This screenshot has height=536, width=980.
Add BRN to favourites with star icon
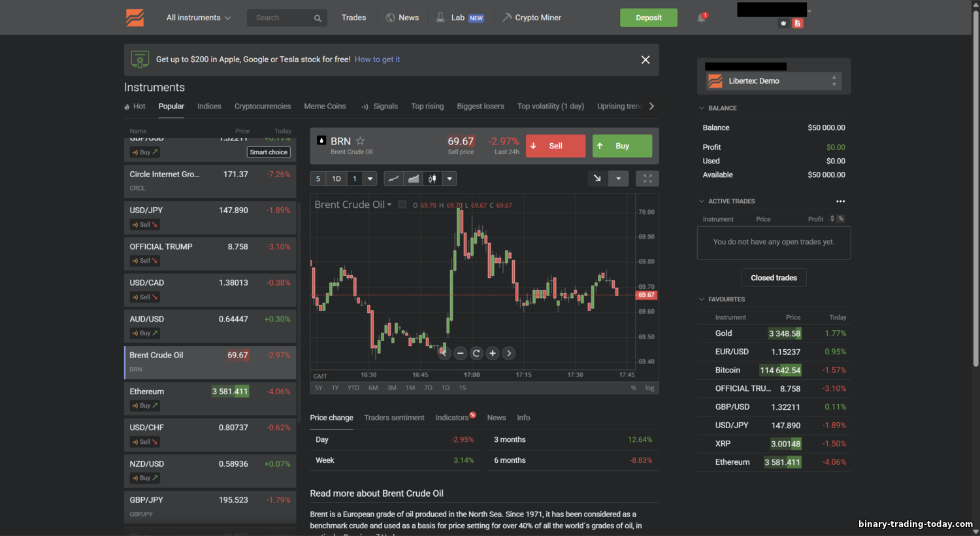point(360,141)
